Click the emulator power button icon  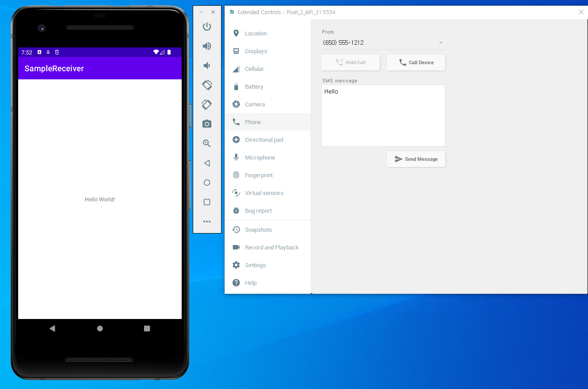[x=207, y=27]
